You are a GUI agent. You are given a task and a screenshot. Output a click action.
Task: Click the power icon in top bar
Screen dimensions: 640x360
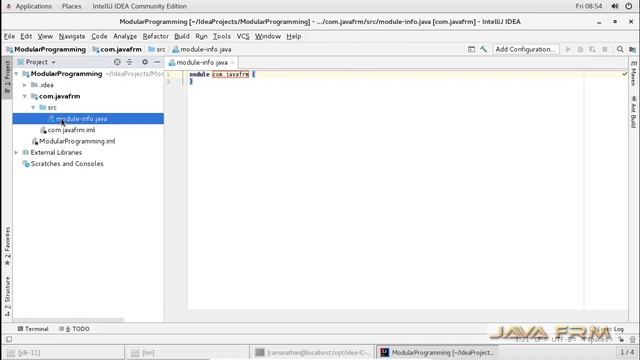pyautogui.click(x=629, y=6)
